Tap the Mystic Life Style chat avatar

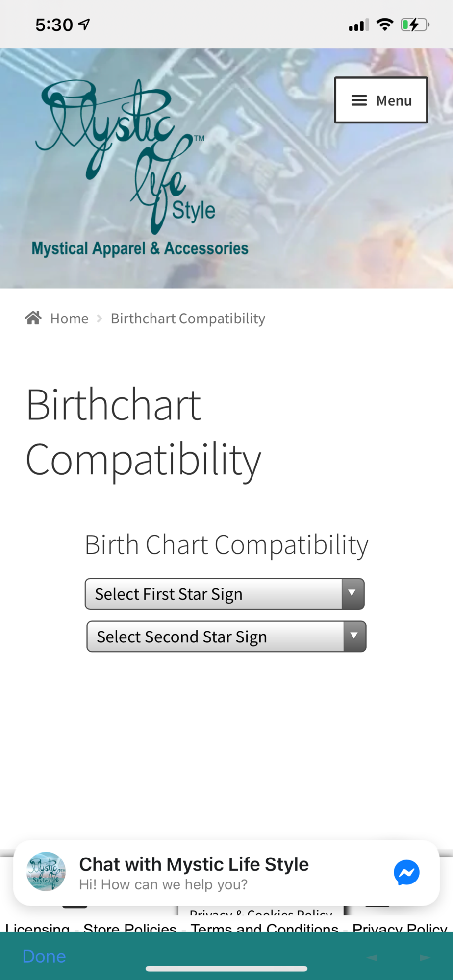coord(46,871)
